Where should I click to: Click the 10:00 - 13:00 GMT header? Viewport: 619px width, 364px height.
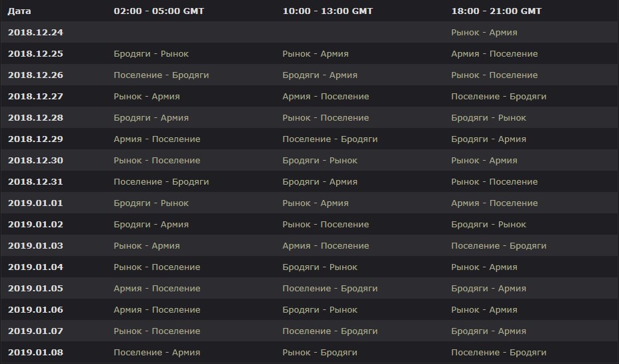(328, 11)
